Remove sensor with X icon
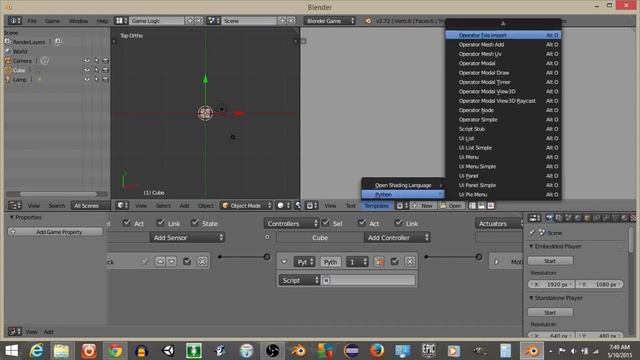 [202, 262]
